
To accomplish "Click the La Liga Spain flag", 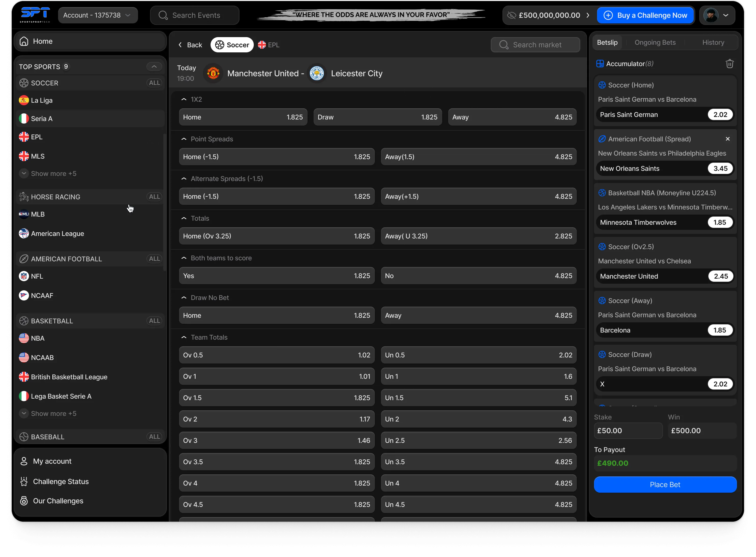I will [24, 100].
